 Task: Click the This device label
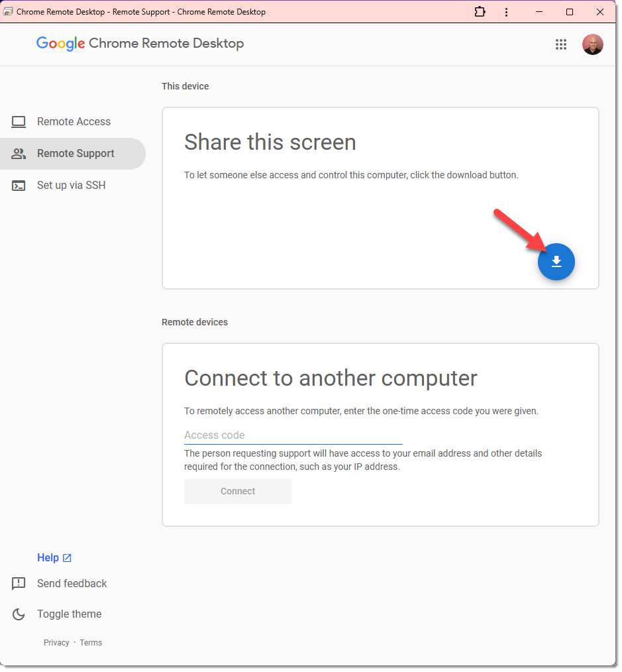pos(186,87)
